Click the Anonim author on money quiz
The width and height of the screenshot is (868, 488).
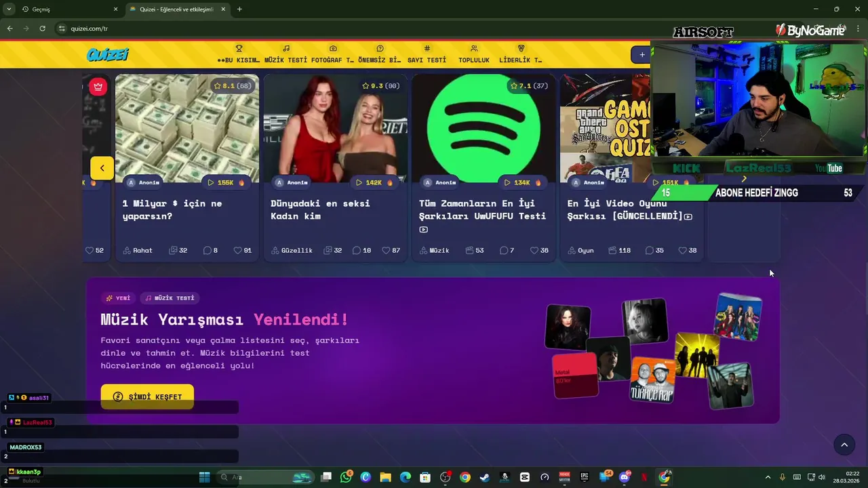[x=143, y=182]
